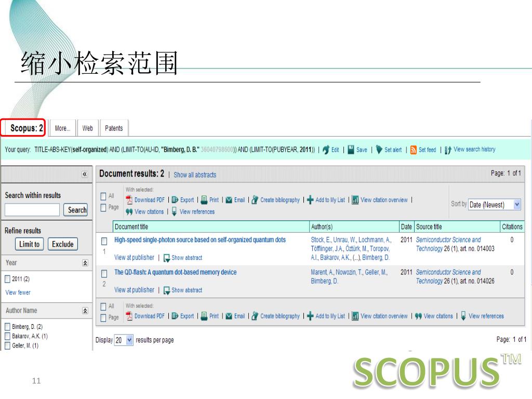Click top Email envelope icon
Screen dimensions: 532x399
click(x=229, y=200)
